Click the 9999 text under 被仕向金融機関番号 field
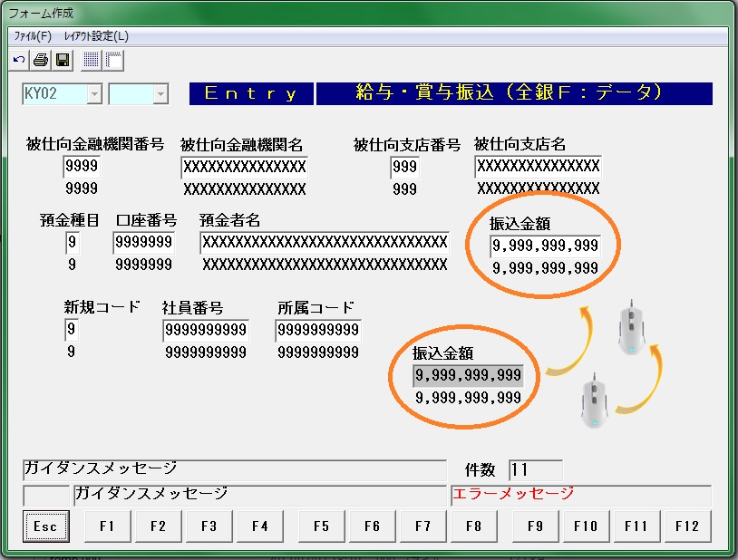738x560 pixels. [82, 188]
